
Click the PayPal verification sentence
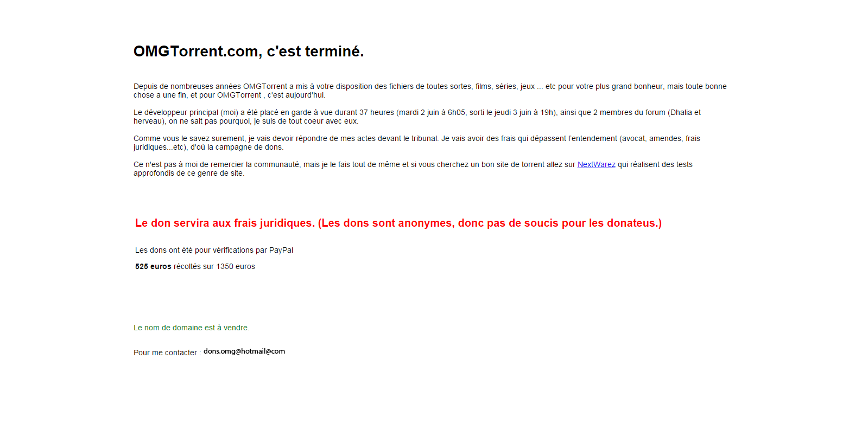point(214,250)
